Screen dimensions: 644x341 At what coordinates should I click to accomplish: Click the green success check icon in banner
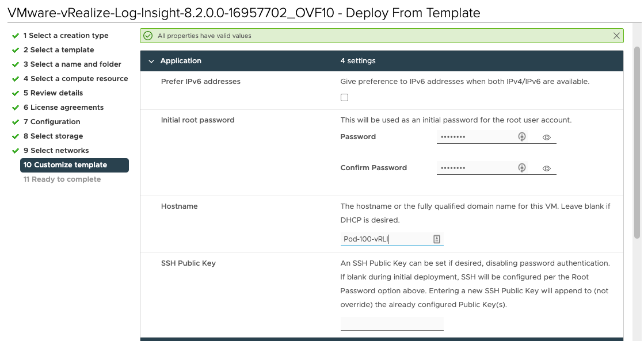148,36
